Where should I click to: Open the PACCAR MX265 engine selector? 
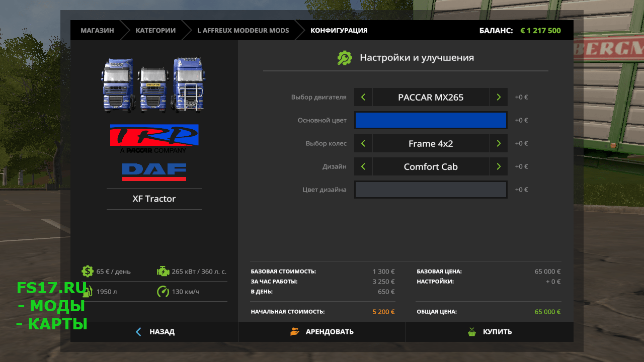pos(431,97)
